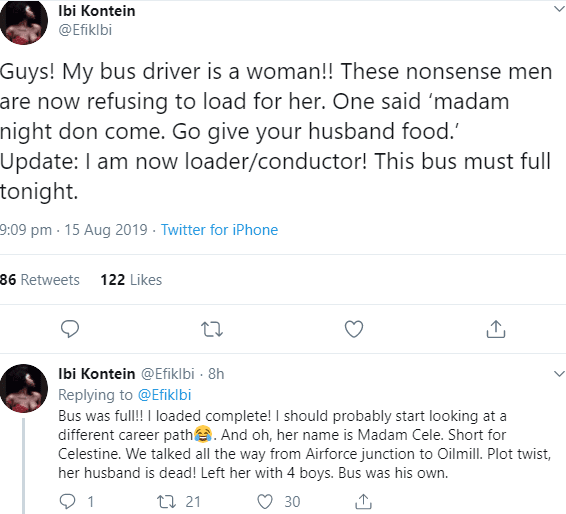The height and width of the screenshot is (514, 566).
Task: View the 86 Retweets list
Action: [40, 280]
